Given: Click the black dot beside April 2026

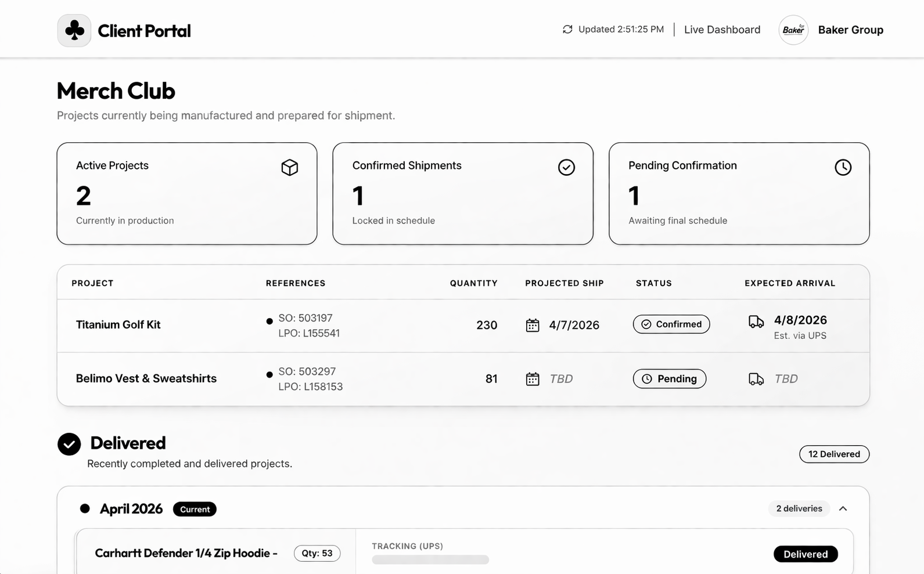Looking at the screenshot, I should click(x=85, y=508).
